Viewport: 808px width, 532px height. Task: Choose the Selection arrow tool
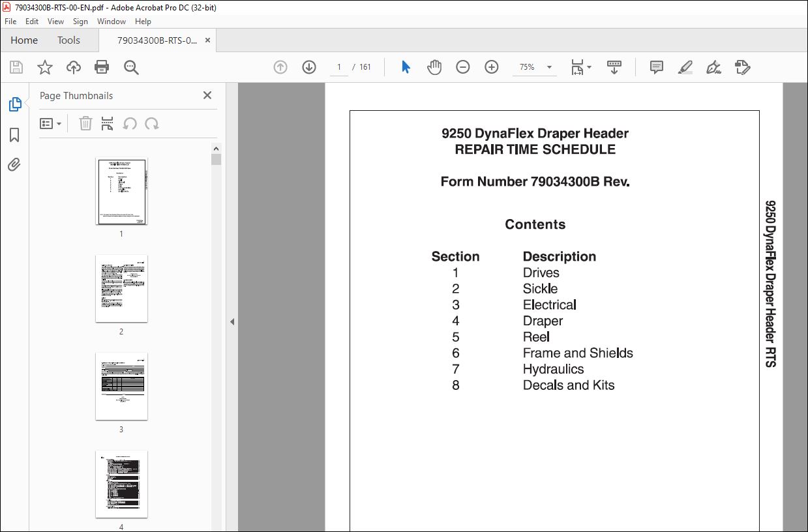(x=406, y=67)
